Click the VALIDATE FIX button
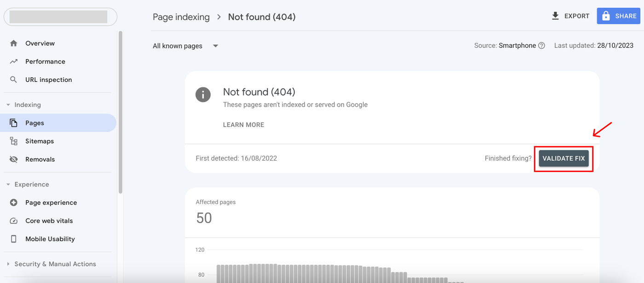 563,158
